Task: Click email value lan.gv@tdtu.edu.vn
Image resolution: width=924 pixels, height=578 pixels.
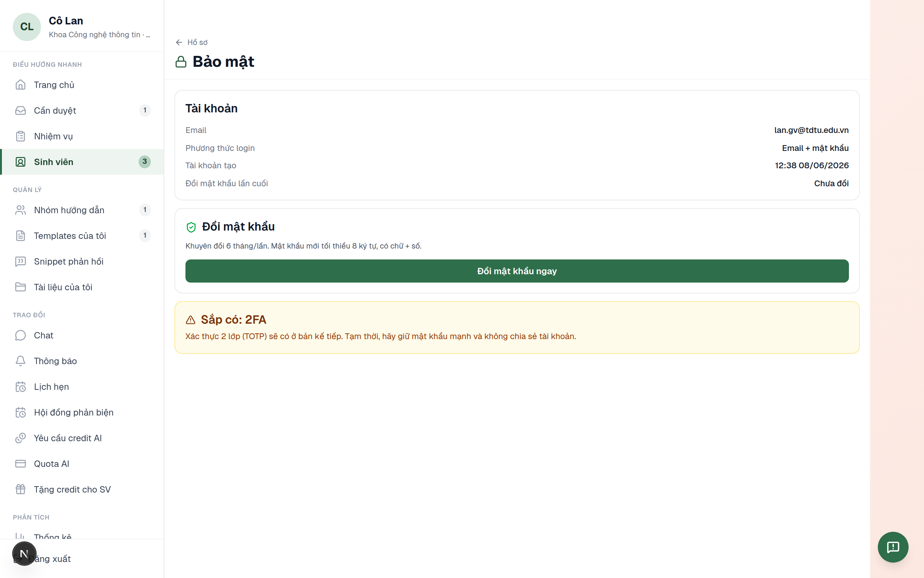Action: [x=811, y=130]
